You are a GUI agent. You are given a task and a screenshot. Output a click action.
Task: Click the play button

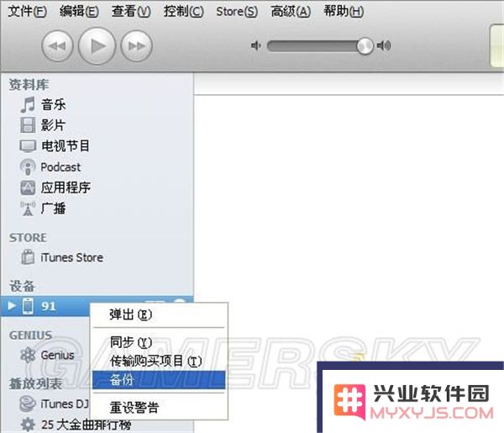coord(97,46)
